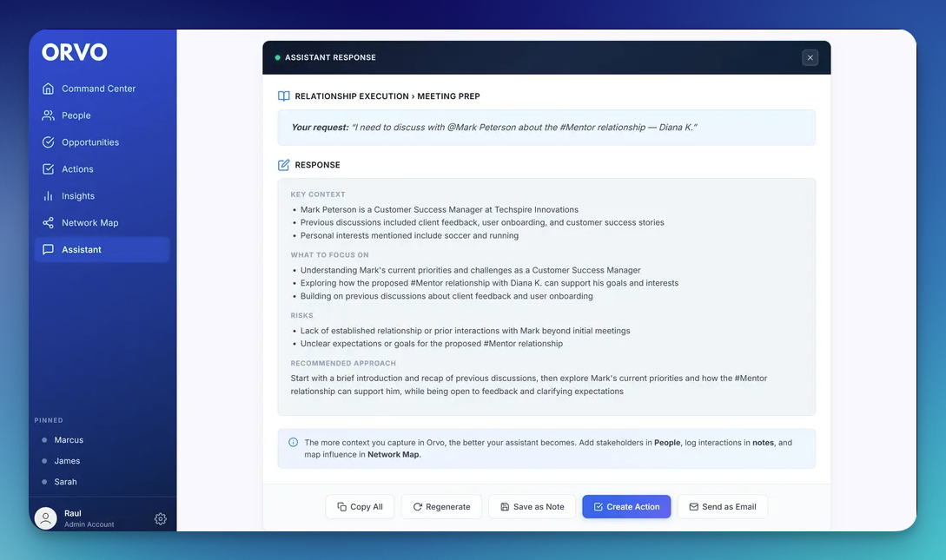946x560 pixels.
Task: Click the Create Action button
Action: tap(626, 507)
